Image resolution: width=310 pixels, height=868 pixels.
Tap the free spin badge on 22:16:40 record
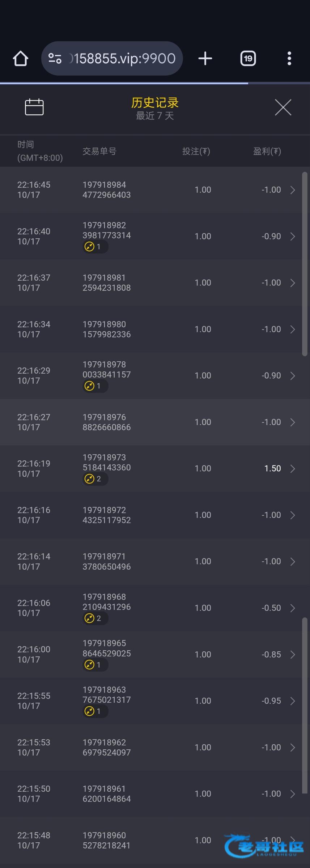point(95,247)
